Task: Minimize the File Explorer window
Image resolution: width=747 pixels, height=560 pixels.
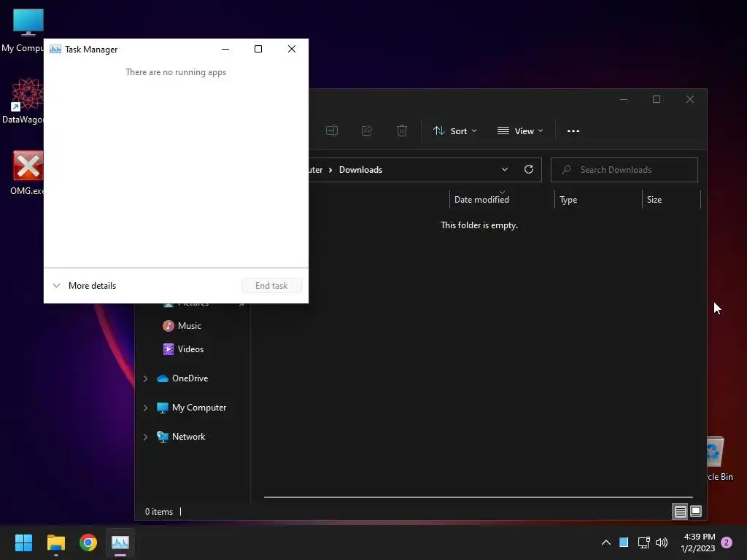Action: pyautogui.click(x=624, y=99)
